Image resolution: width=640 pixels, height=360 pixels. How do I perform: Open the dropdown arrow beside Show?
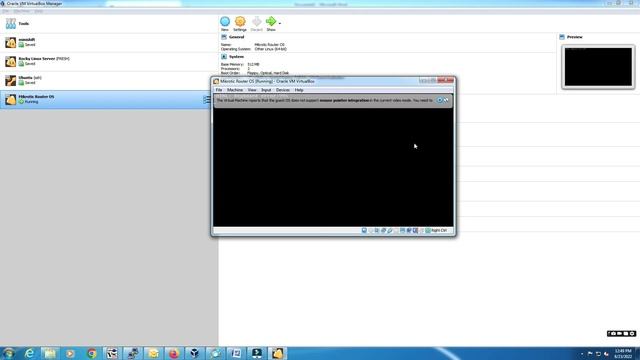click(x=280, y=24)
